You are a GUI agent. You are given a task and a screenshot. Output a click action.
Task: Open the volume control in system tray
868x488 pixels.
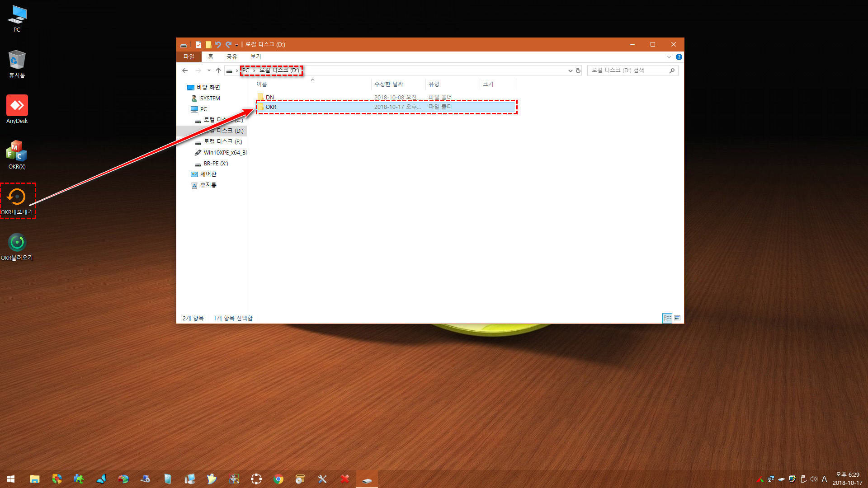pos(814,479)
